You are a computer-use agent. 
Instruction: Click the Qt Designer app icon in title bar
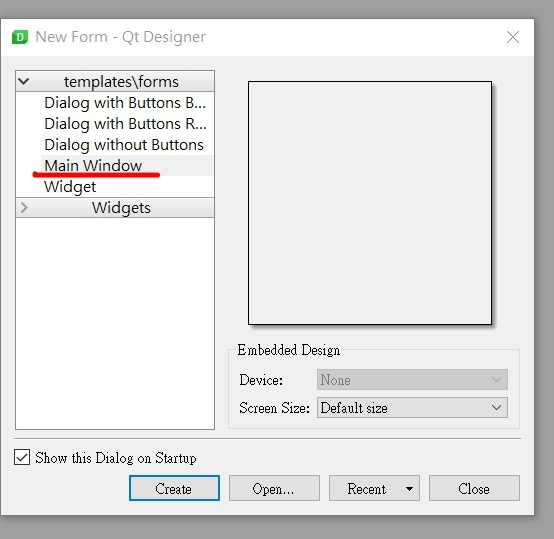[x=20, y=37]
